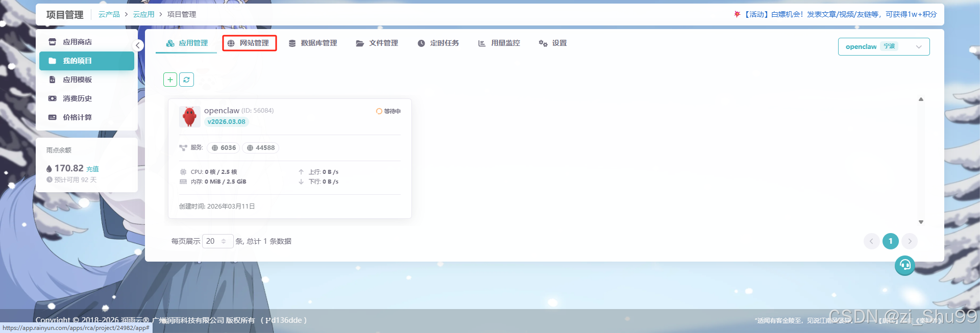Open service port 44588 link
980x333 pixels.
click(x=260, y=148)
